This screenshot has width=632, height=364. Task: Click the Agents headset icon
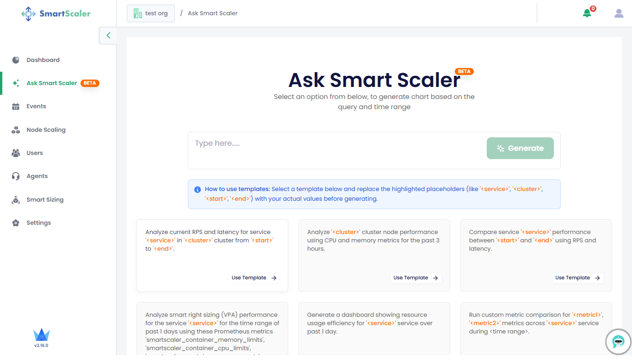coord(16,176)
